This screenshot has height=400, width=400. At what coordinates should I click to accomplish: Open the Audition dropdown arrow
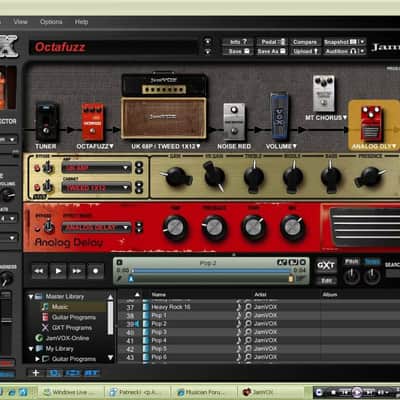pyautogui.click(x=362, y=51)
